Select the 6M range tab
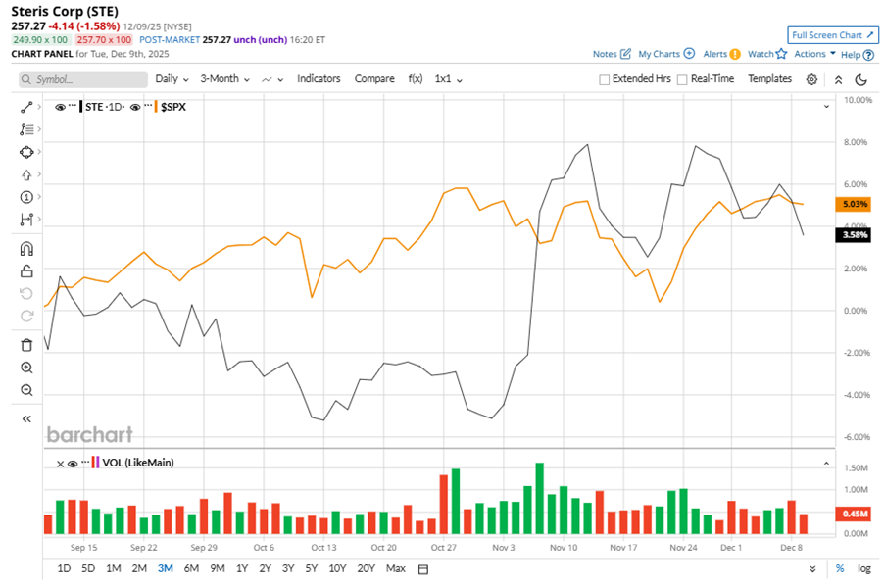 tap(191, 568)
